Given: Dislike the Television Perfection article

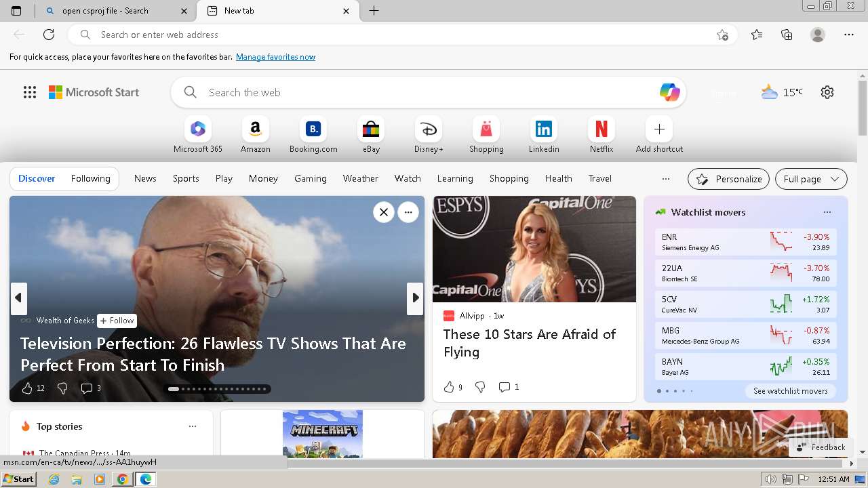Looking at the screenshot, I should 62,388.
